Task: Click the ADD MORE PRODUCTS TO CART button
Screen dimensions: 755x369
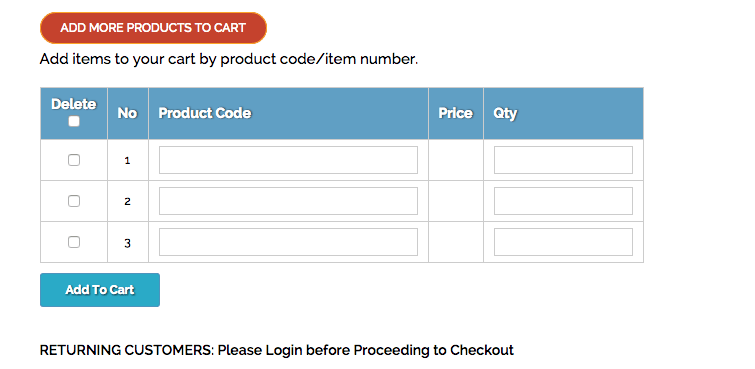Action: pos(153,28)
